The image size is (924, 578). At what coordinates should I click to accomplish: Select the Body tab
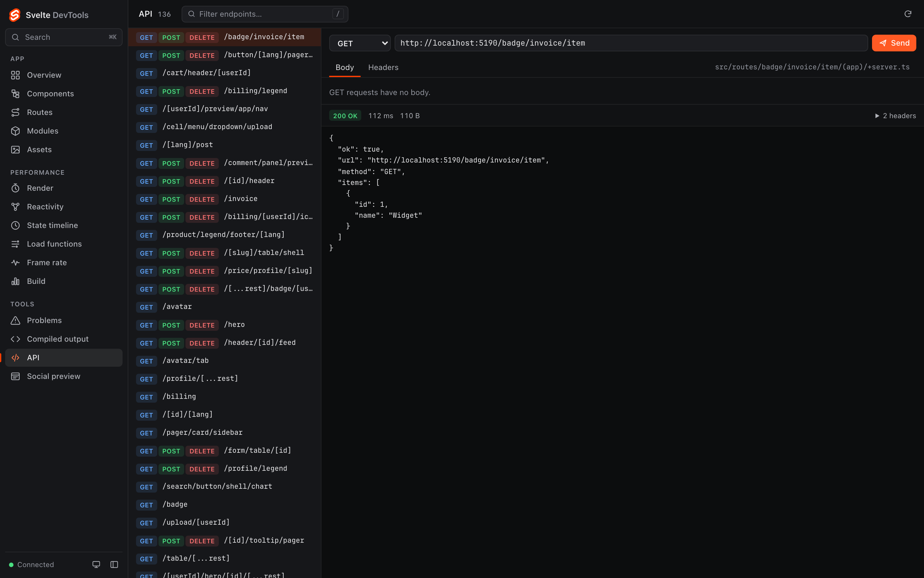pos(344,67)
